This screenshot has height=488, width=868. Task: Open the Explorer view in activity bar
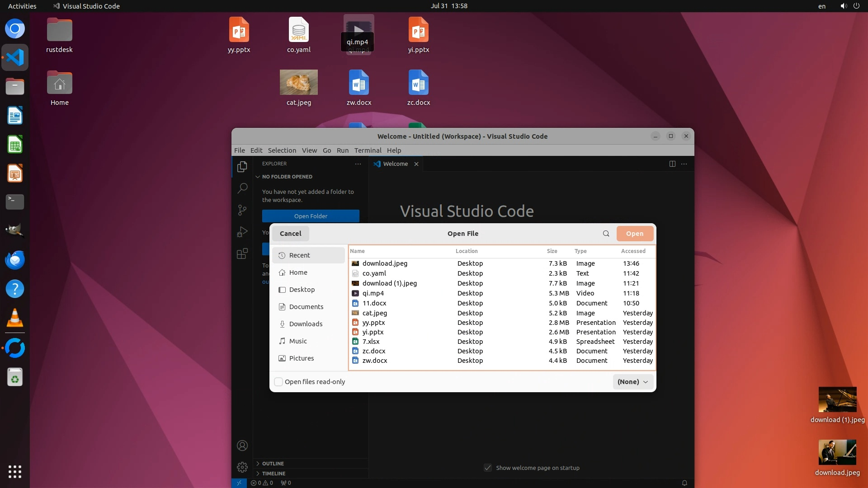pos(242,167)
